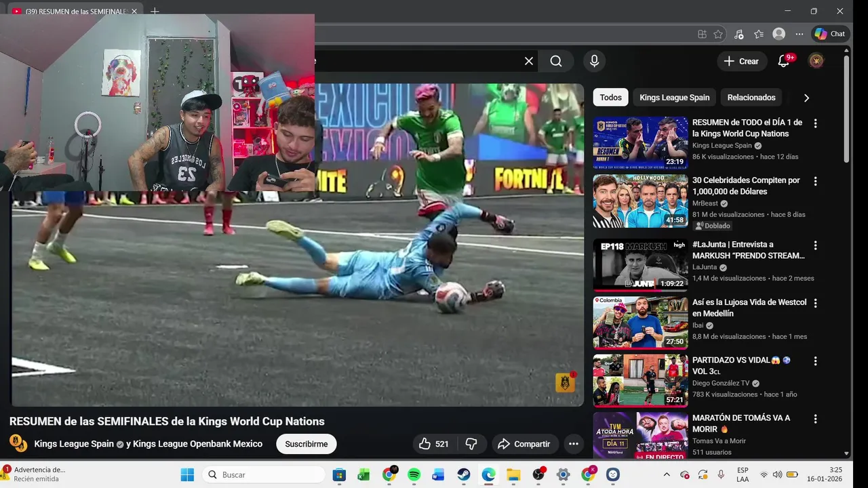
Task: Click the Ibai channel name
Action: tap(698, 325)
